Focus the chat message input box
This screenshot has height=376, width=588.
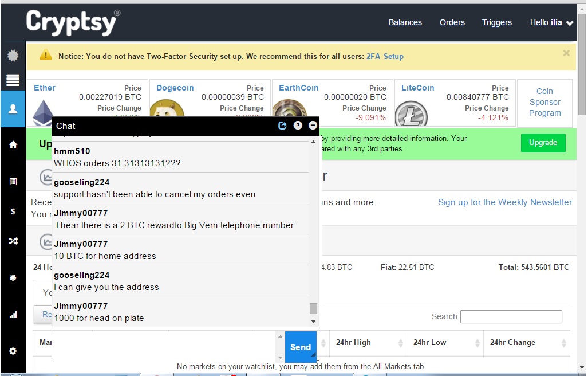click(x=164, y=346)
